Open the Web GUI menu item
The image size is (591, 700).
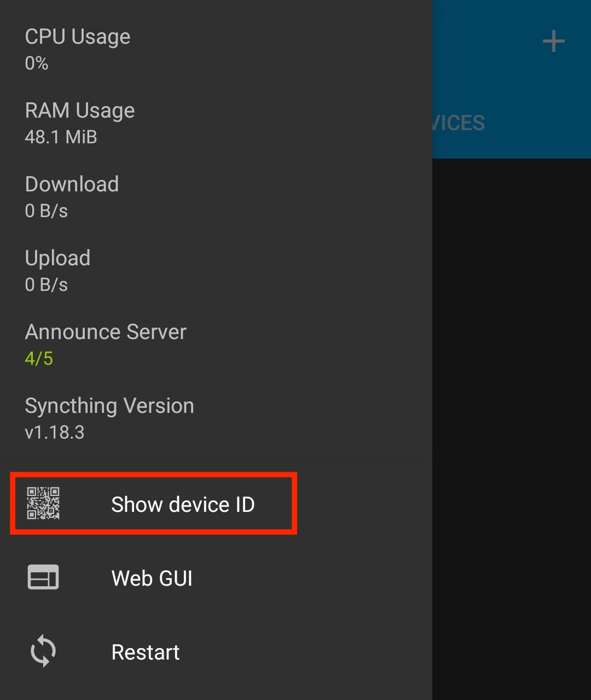tap(216, 578)
